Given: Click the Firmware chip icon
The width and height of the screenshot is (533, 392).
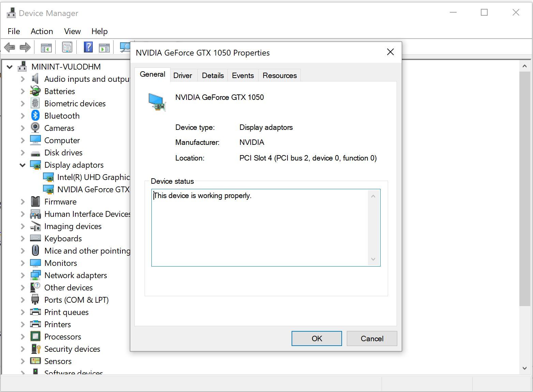Looking at the screenshot, I should tap(35, 201).
